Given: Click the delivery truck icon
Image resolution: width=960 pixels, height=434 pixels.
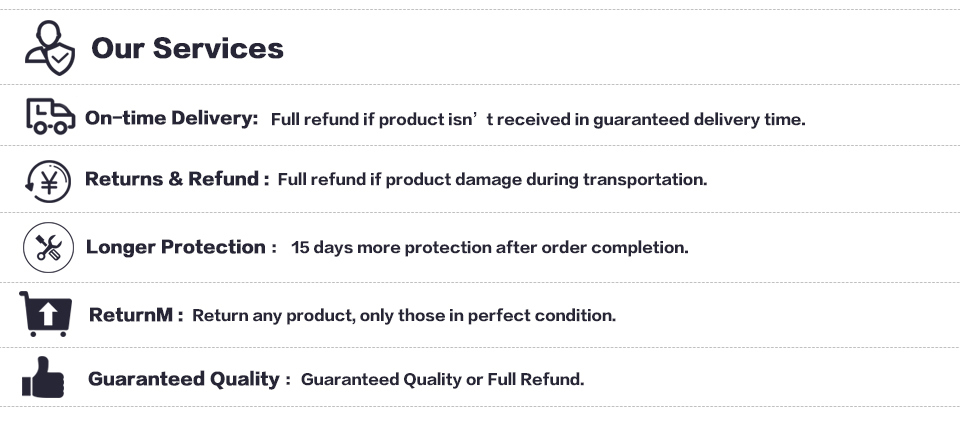Looking at the screenshot, I should coord(51,116).
